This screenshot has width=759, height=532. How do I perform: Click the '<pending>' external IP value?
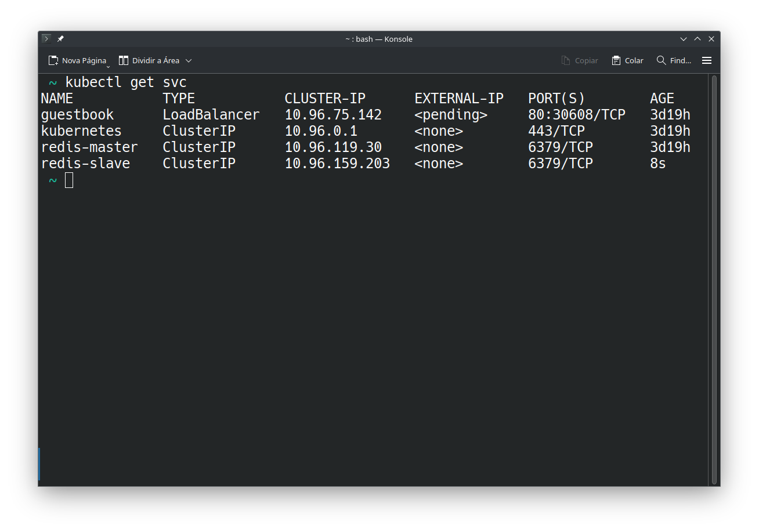pos(451,115)
